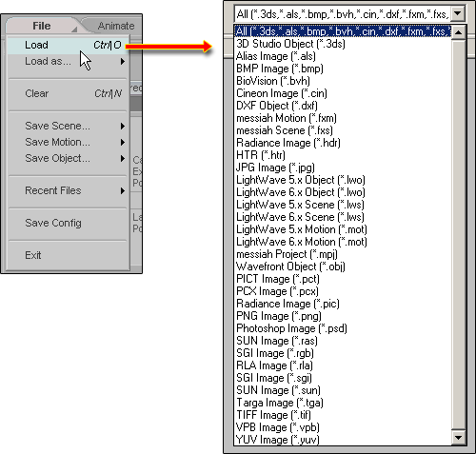Open the File menu tab

tap(42, 26)
